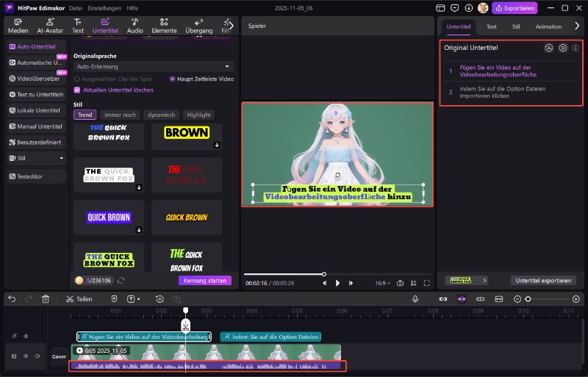Click the Teilen split button
The height and width of the screenshot is (377, 588).
click(x=79, y=299)
